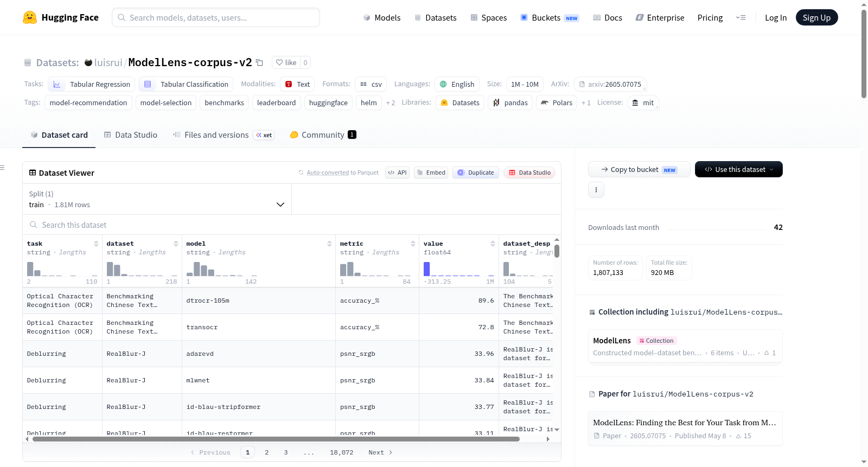
Task: Focus the Search this dataset field
Action: click(x=292, y=225)
